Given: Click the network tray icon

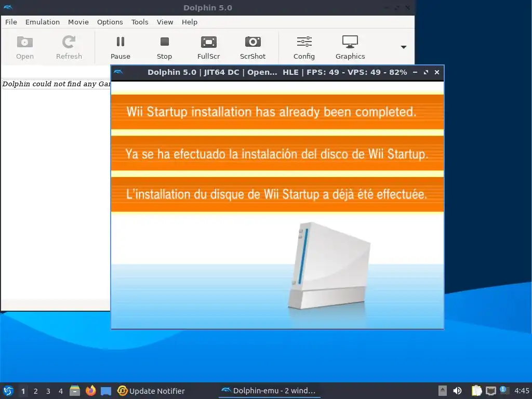Looking at the screenshot, I should click(x=490, y=391).
